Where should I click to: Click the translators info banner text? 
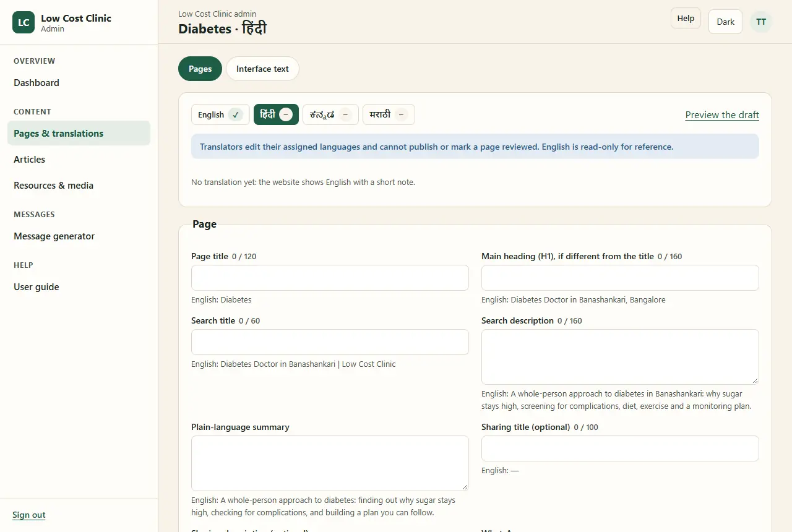[x=436, y=147]
